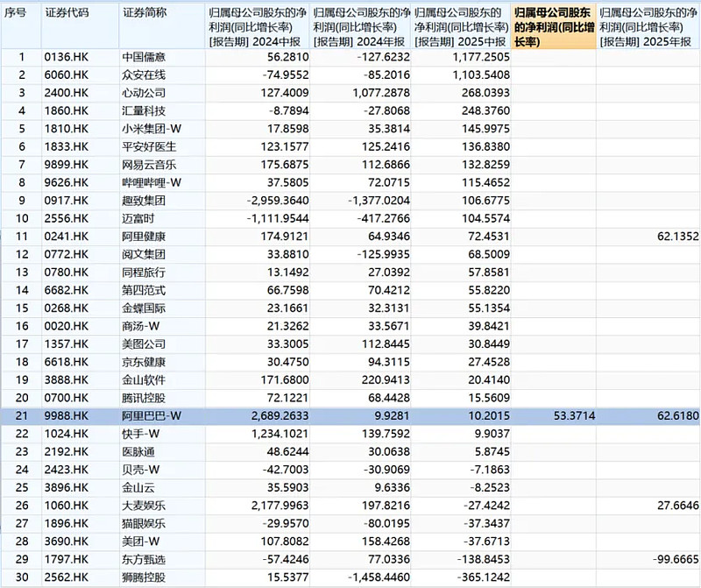Sort by the 2025中报 column header
The width and height of the screenshot is (701, 588).
462,27
